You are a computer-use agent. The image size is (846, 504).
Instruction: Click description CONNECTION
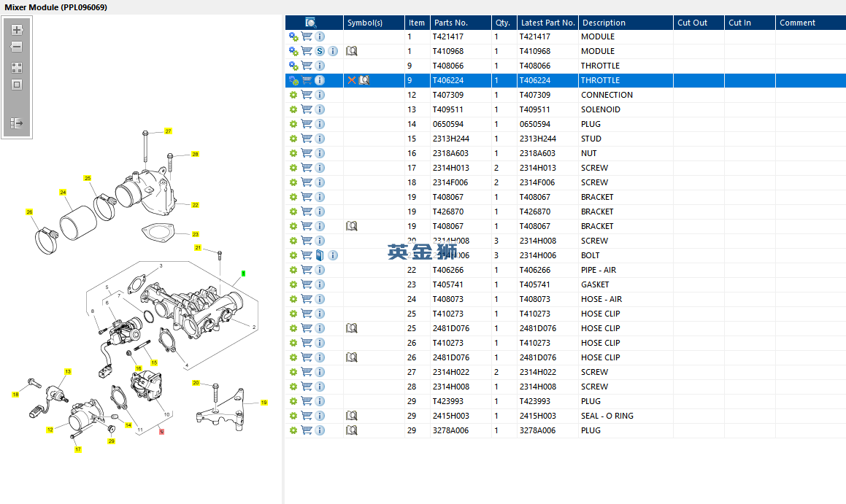607,95
